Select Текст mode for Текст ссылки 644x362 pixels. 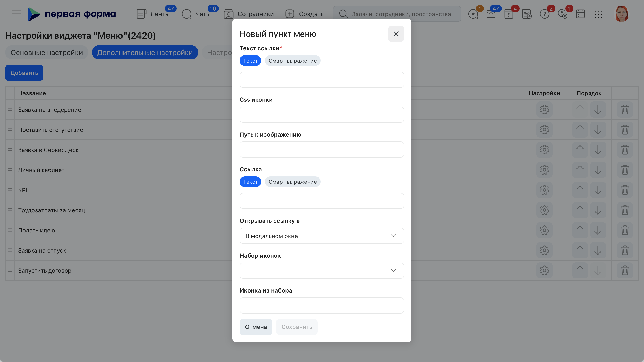pyautogui.click(x=250, y=61)
